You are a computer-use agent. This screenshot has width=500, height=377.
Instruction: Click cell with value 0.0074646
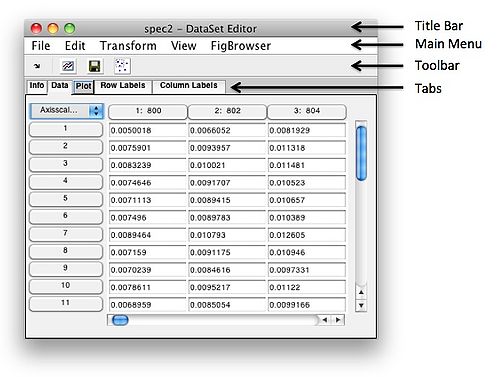click(147, 183)
